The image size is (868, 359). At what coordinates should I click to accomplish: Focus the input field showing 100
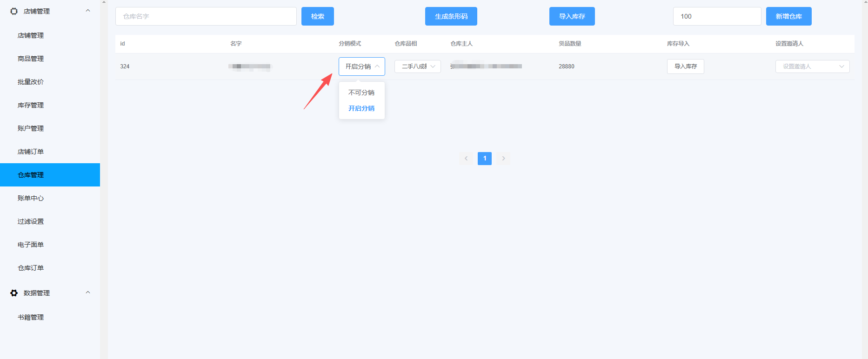[717, 16]
